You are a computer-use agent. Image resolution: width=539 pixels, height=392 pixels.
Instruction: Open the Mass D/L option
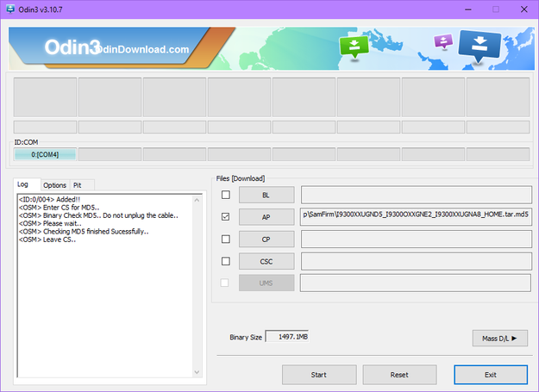click(x=500, y=338)
